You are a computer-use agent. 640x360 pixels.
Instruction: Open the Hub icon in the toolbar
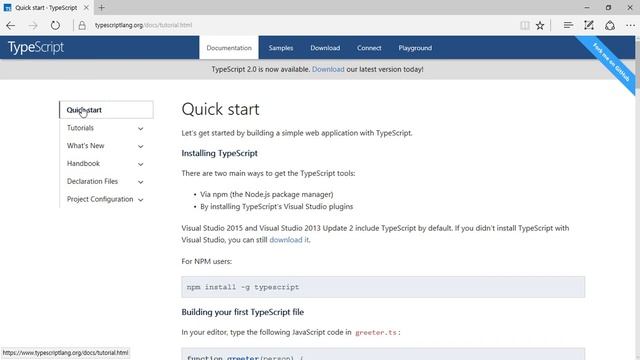tap(568, 25)
